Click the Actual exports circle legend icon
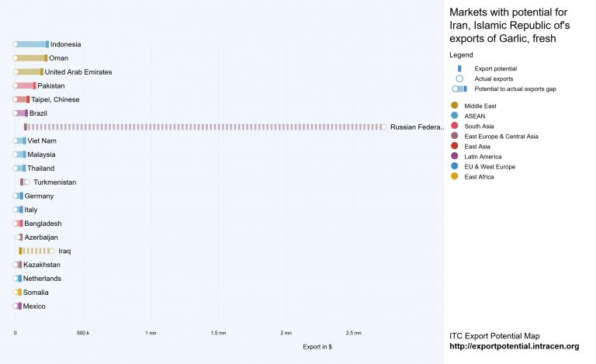 coord(459,78)
